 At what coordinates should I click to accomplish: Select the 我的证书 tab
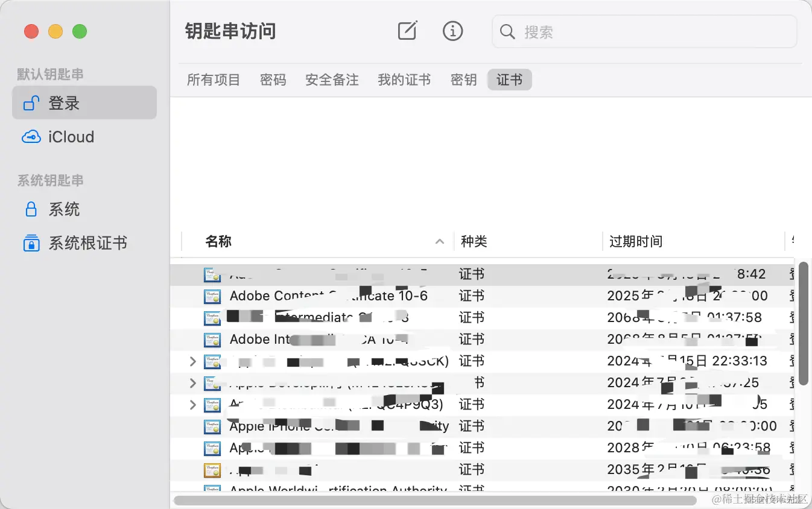click(x=404, y=80)
